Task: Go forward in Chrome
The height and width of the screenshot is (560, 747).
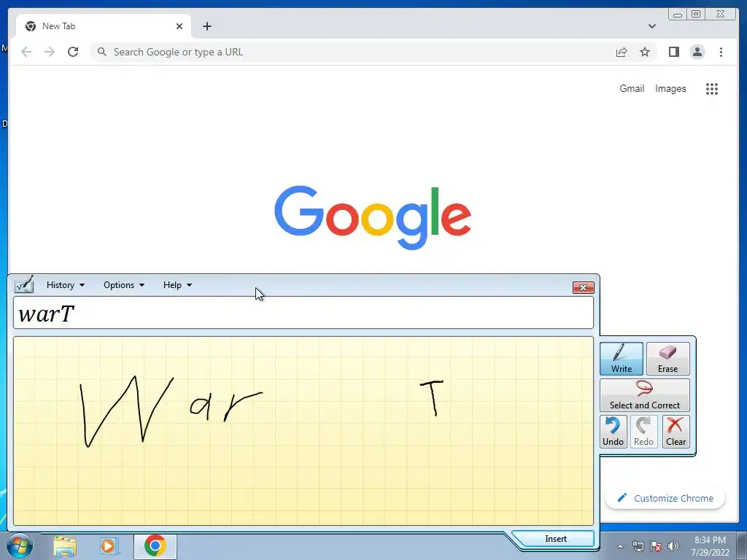Action: tap(50, 52)
